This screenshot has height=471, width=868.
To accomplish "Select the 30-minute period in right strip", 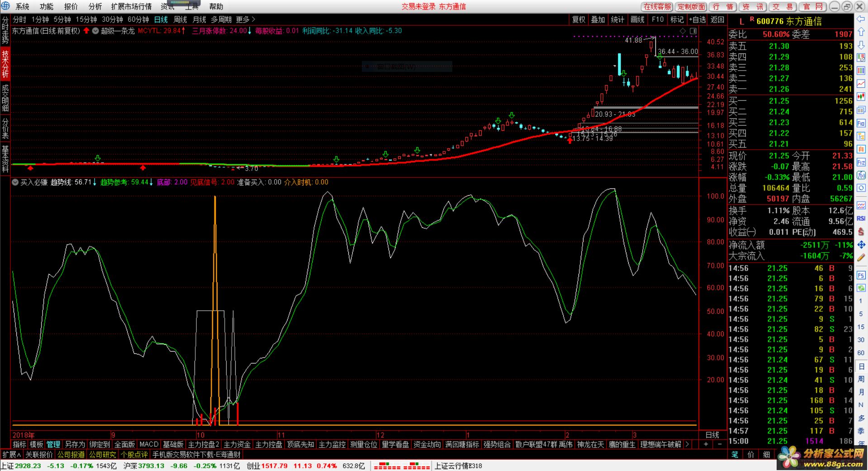I will 861,340.
